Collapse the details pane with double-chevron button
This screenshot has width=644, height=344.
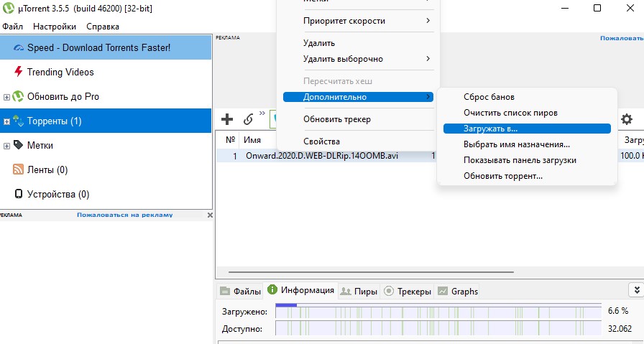click(x=637, y=290)
